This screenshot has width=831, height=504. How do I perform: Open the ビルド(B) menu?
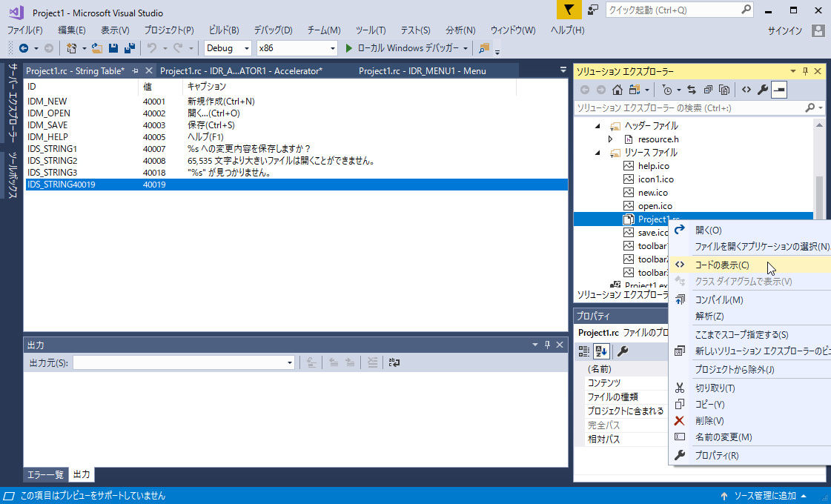click(x=224, y=30)
